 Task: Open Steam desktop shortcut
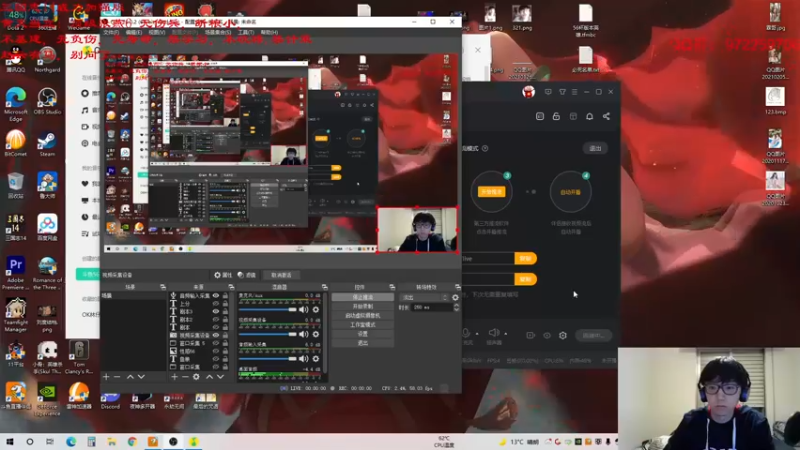point(47,143)
